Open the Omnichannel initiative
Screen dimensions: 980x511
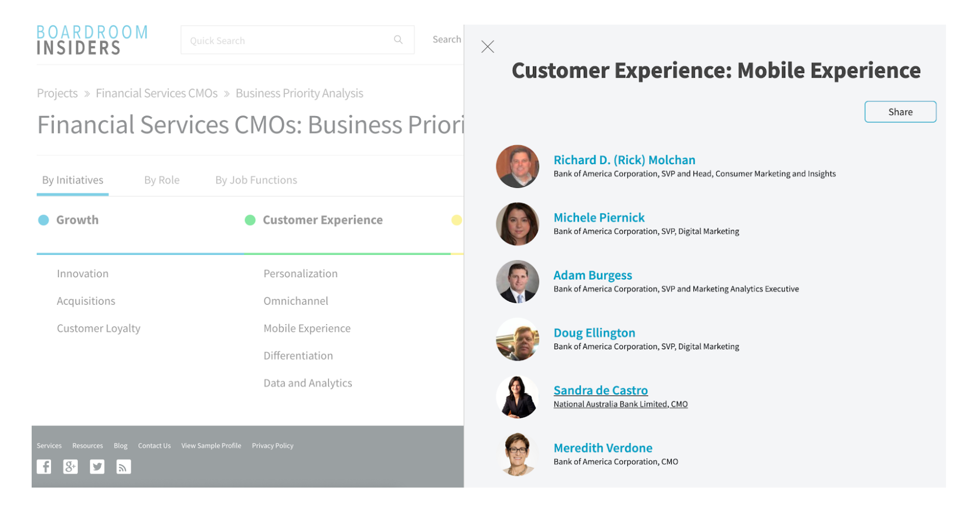tap(296, 301)
